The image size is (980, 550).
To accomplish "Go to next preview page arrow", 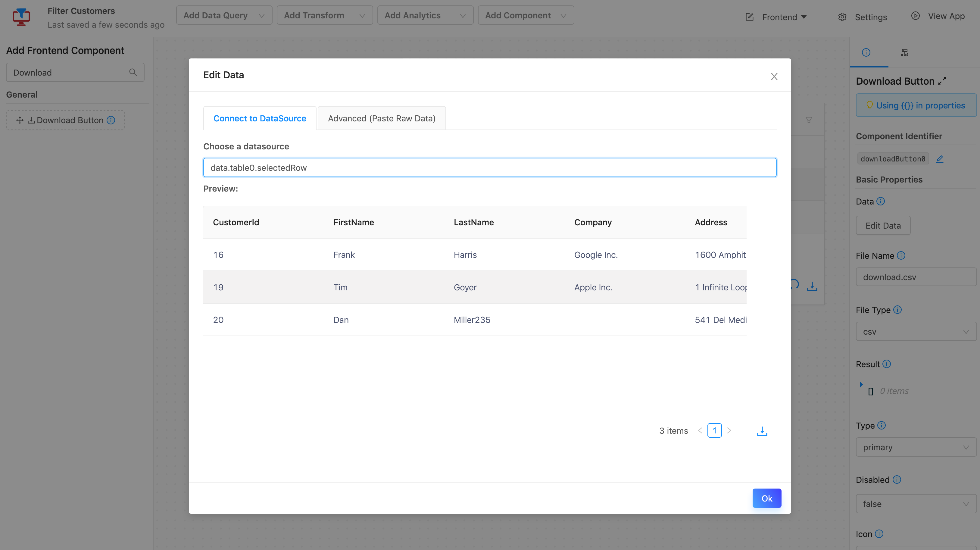I will [729, 430].
